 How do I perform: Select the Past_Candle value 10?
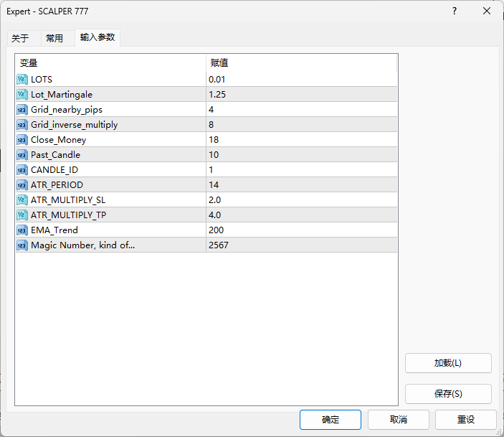pos(302,155)
